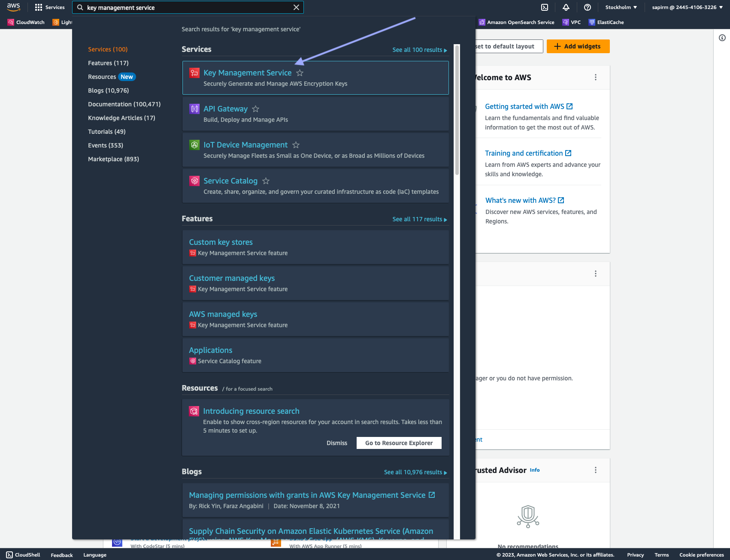Viewport: 730px width, 560px height.
Task: Open the sapirm account dropdown
Action: tap(688, 7)
